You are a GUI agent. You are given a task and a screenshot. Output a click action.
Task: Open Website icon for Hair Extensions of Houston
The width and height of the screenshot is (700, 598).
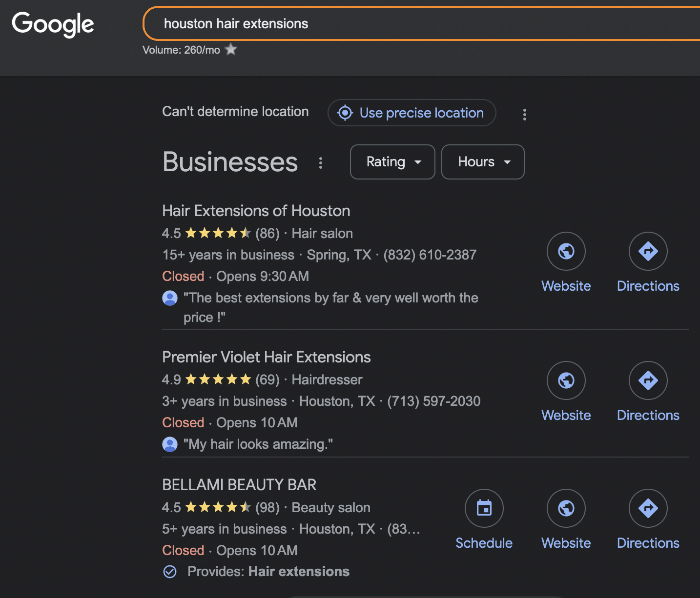coord(566,251)
